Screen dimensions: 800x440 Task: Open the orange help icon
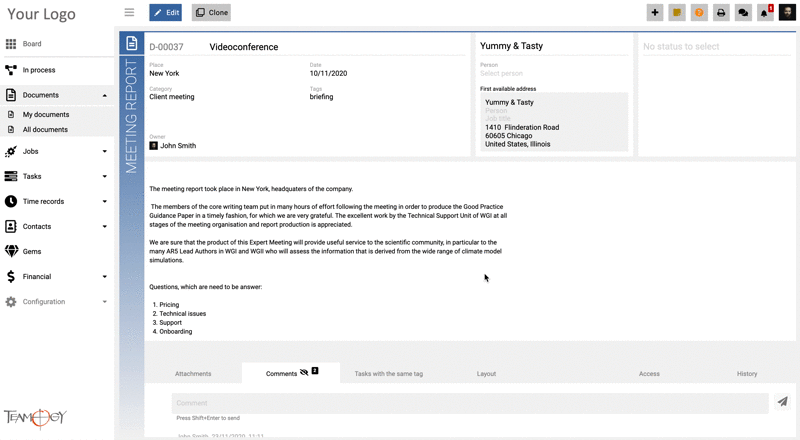coord(699,13)
